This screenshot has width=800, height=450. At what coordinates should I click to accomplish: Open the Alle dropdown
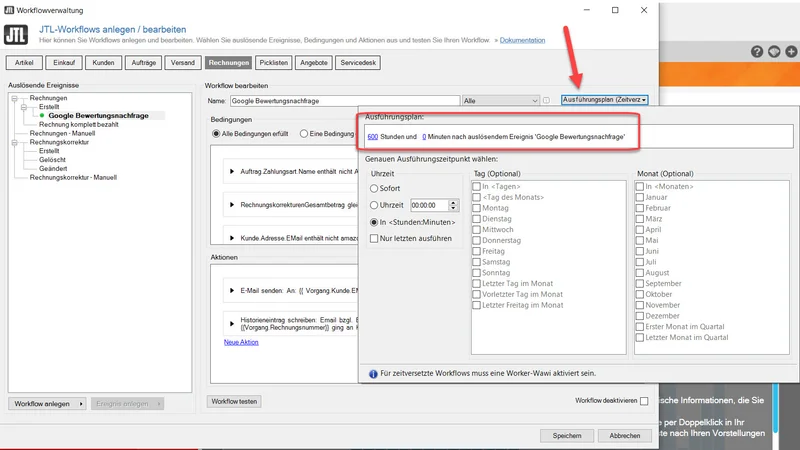(501, 101)
